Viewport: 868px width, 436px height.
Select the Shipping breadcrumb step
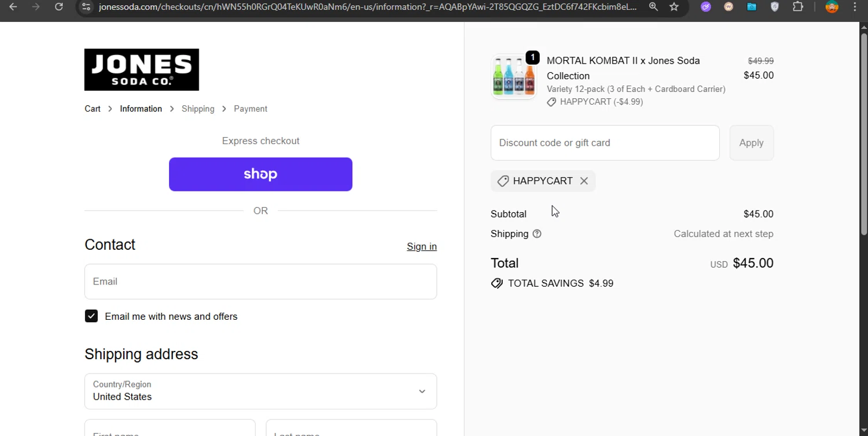pyautogui.click(x=198, y=109)
